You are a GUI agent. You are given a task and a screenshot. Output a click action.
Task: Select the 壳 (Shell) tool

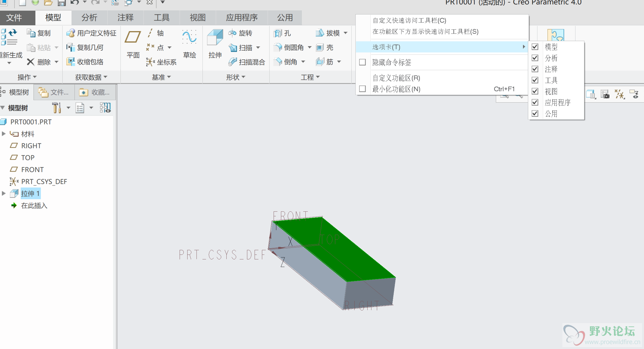[325, 48]
